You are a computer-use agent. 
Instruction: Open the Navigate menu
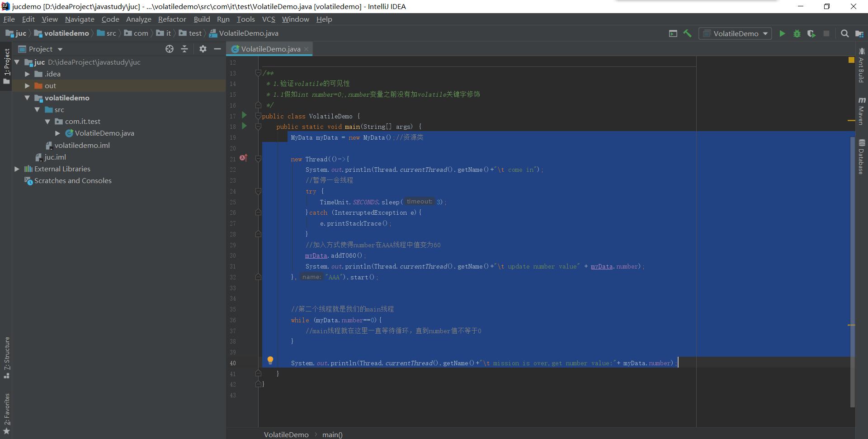tap(80, 19)
